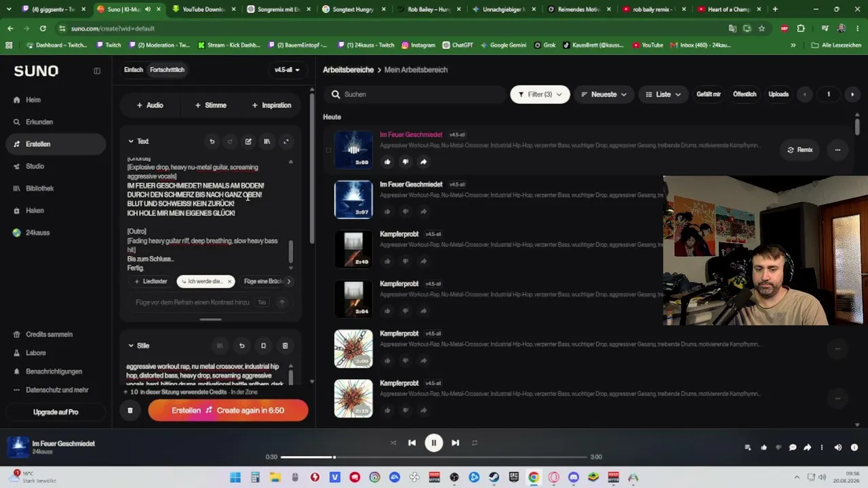Click Remix on Im Feuer Geschmiedet
Screen dimensions: 868x488
coord(800,150)
